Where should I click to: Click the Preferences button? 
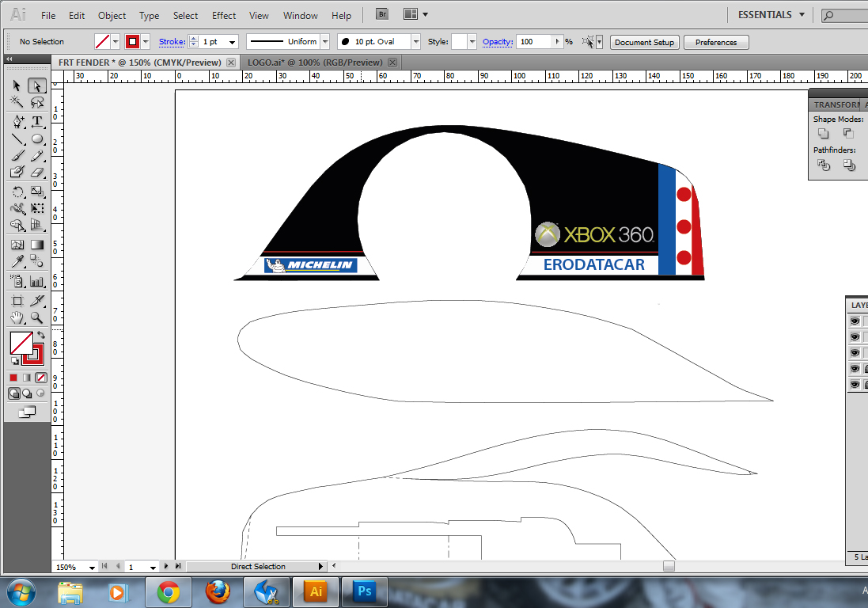pyautogui.click(x=715, y=43)
